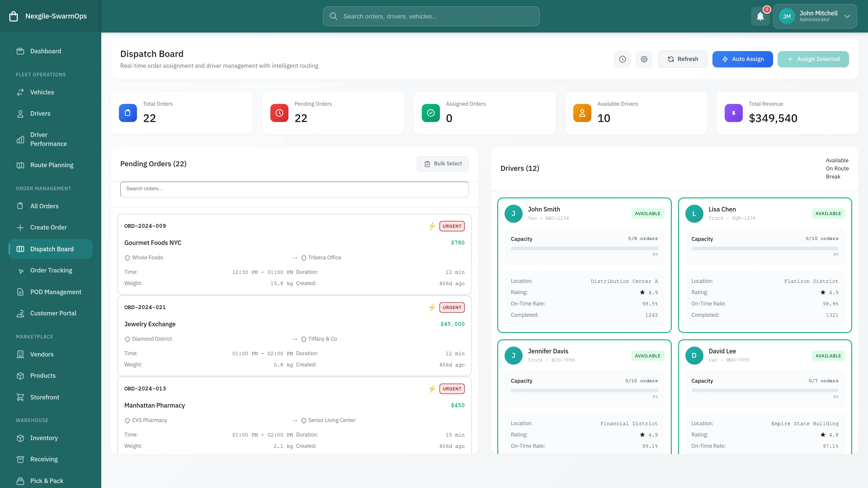Open Route Planning from the sidebar

click(51, 165)
